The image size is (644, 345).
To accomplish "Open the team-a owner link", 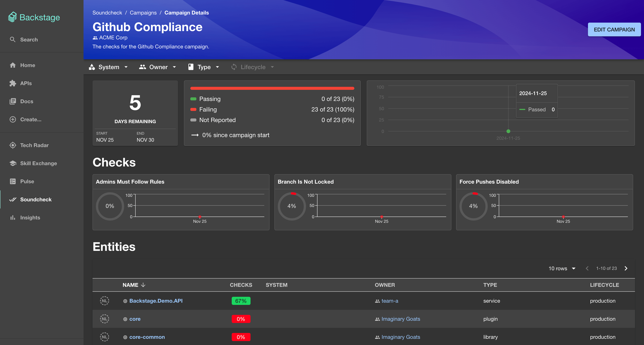I will pyautogui.click(x=390, y=301).
